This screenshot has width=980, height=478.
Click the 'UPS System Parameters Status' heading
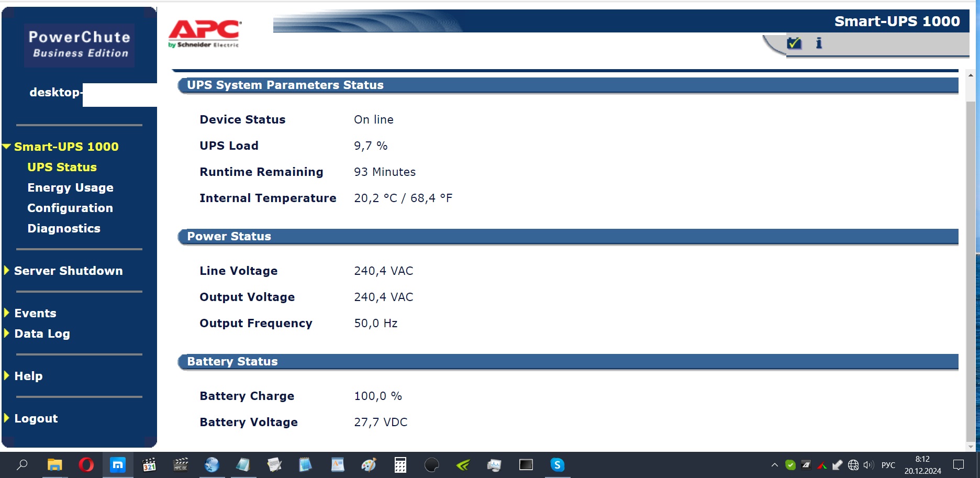285,85
